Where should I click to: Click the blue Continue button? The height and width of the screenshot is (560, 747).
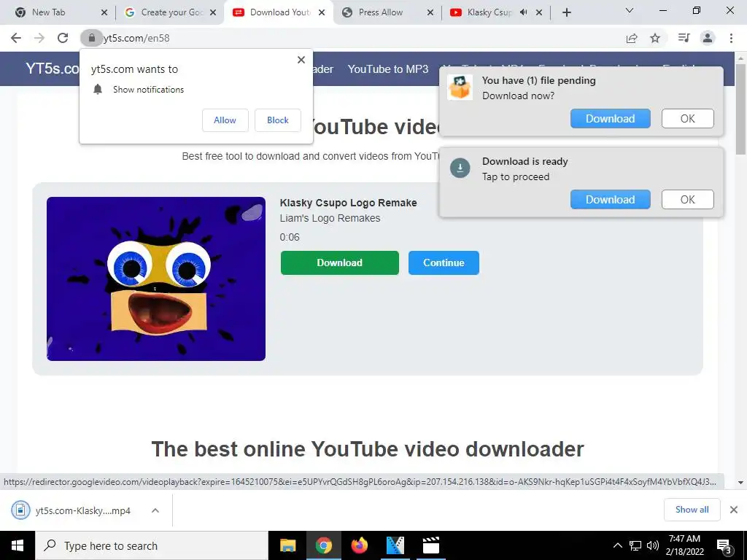(x=444, y=262)
